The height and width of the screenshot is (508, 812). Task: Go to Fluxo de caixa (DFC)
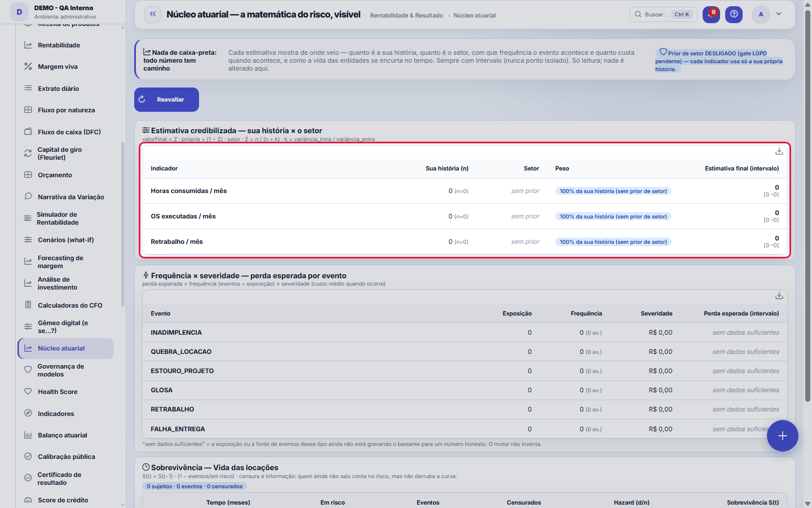coord(66,132)
